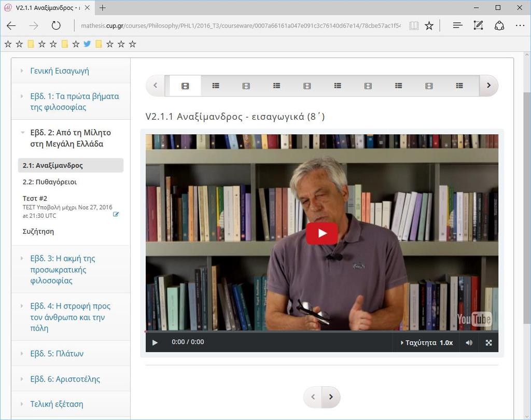Open the first star bookmark in favorites bar
This screenshot has width=531, height=420.
tap(8, 44)
